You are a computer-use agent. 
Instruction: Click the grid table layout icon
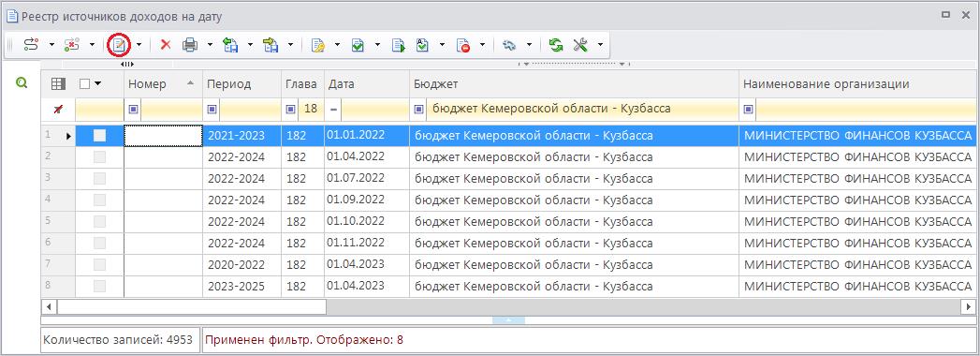click(x=58, y=83)
